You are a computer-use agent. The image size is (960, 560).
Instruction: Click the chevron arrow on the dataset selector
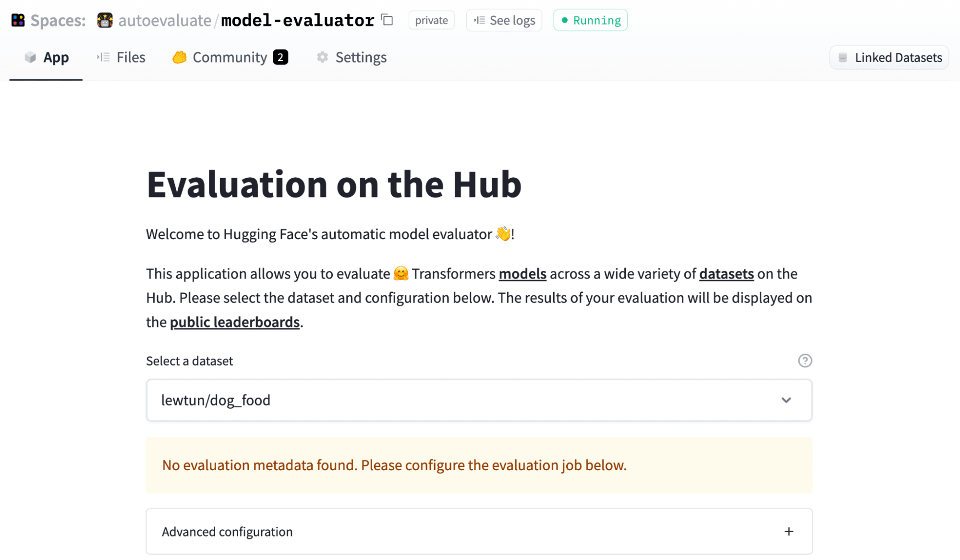786,400
